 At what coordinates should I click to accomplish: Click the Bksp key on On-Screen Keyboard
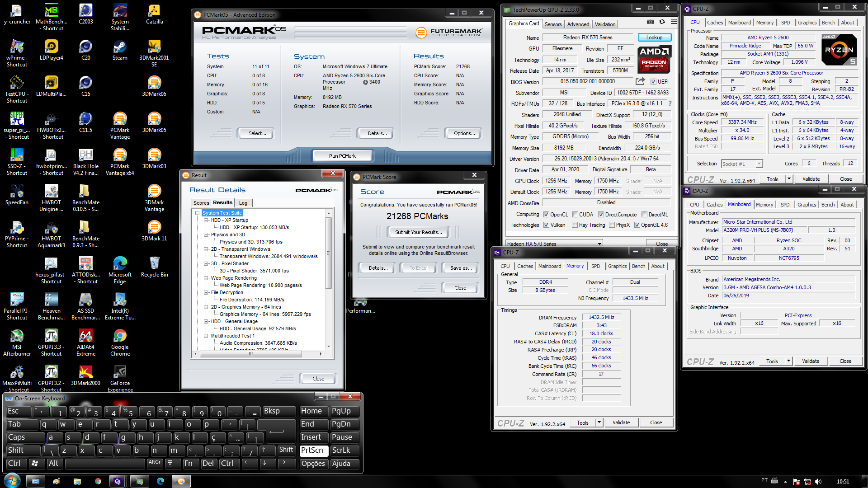point(279,411)
